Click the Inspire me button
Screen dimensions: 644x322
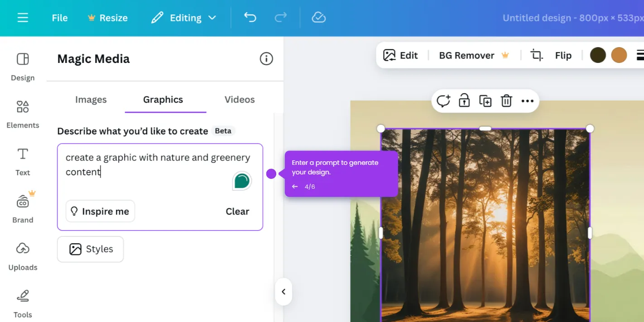pyautogui.click(x=100, y=211)
